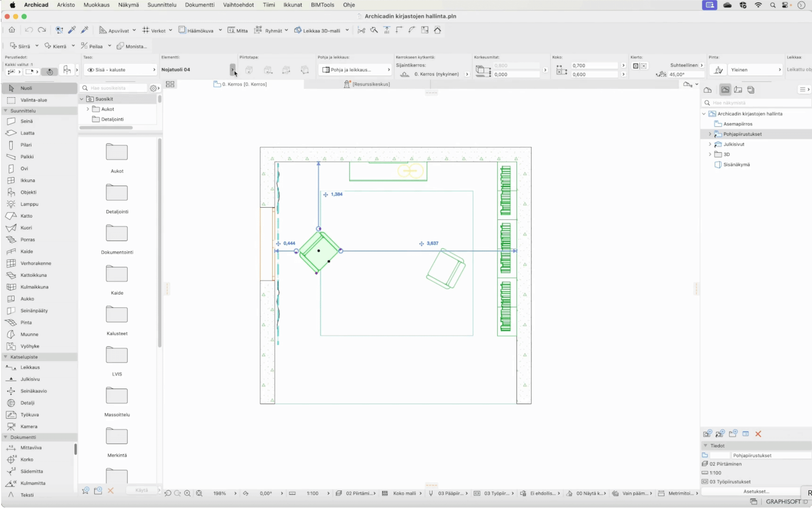The image size is (812, 508).
Task: Collapse the Tiedot properties section
Action: (706, 446)
